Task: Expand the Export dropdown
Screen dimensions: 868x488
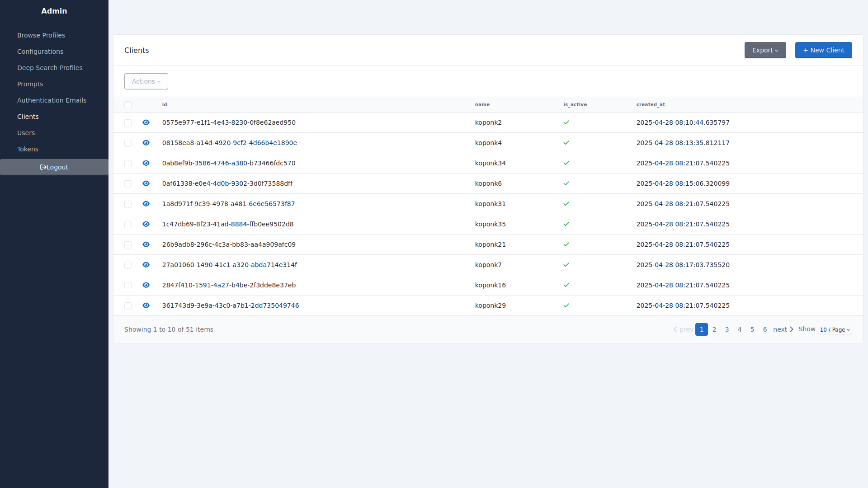Action: [x=765, y=50]
